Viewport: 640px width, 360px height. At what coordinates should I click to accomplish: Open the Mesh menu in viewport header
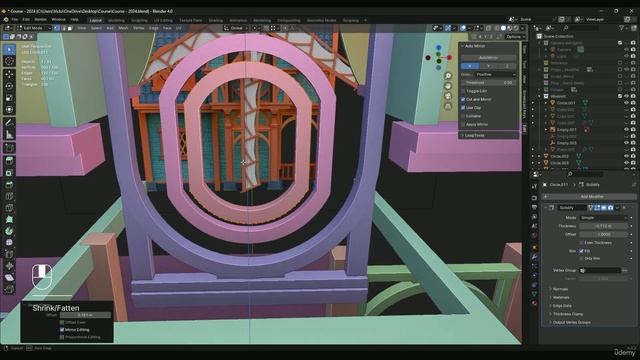[123, 28]
